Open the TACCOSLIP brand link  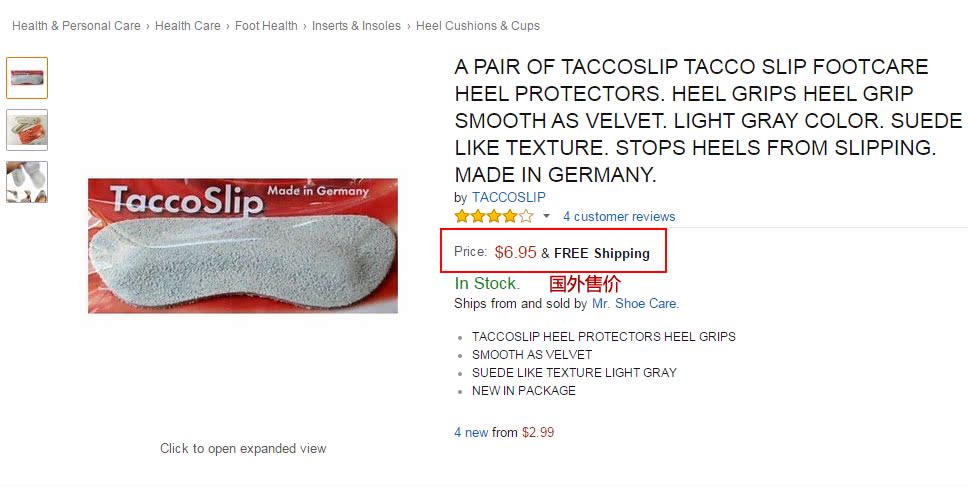point(508,197)
